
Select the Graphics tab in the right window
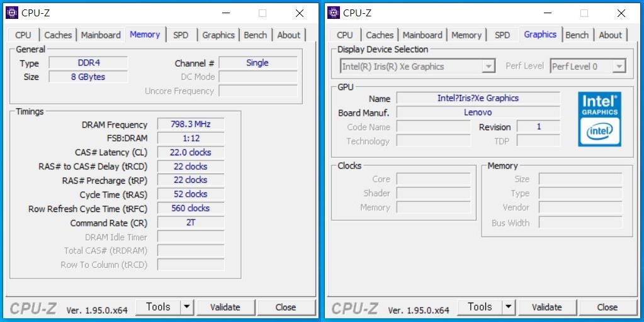(x=540, y=35)
